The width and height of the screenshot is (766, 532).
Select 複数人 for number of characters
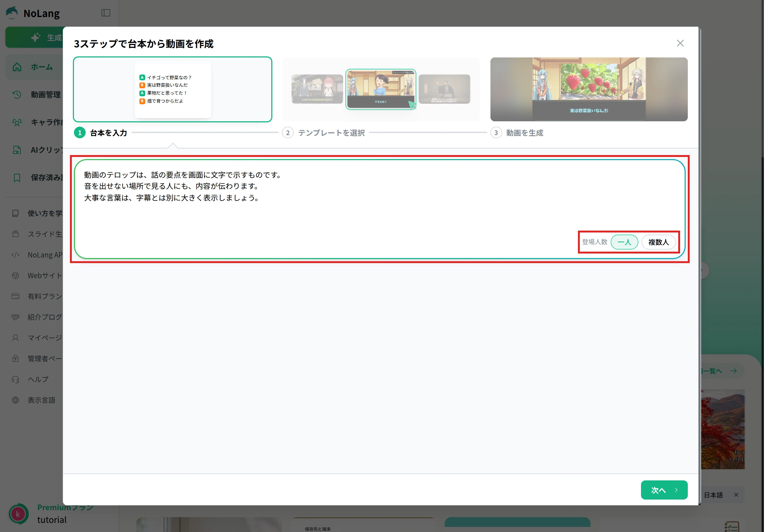pos(658,242)
